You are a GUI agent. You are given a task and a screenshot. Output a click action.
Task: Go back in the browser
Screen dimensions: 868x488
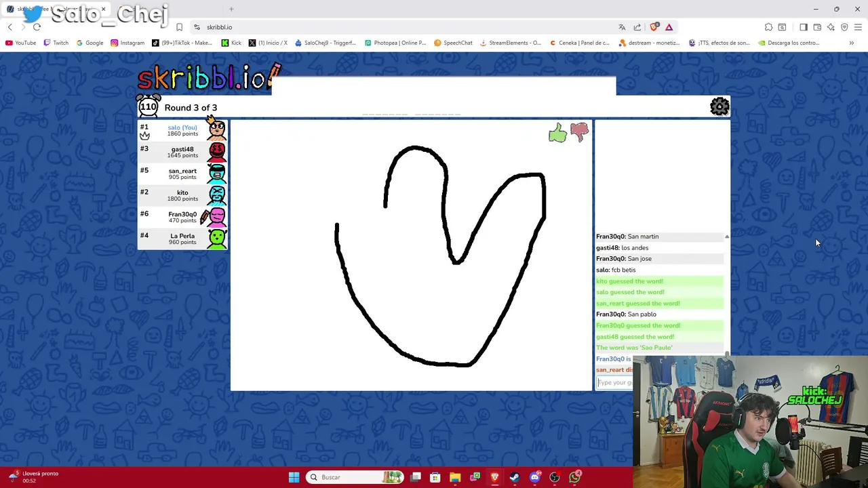[10, 27]
